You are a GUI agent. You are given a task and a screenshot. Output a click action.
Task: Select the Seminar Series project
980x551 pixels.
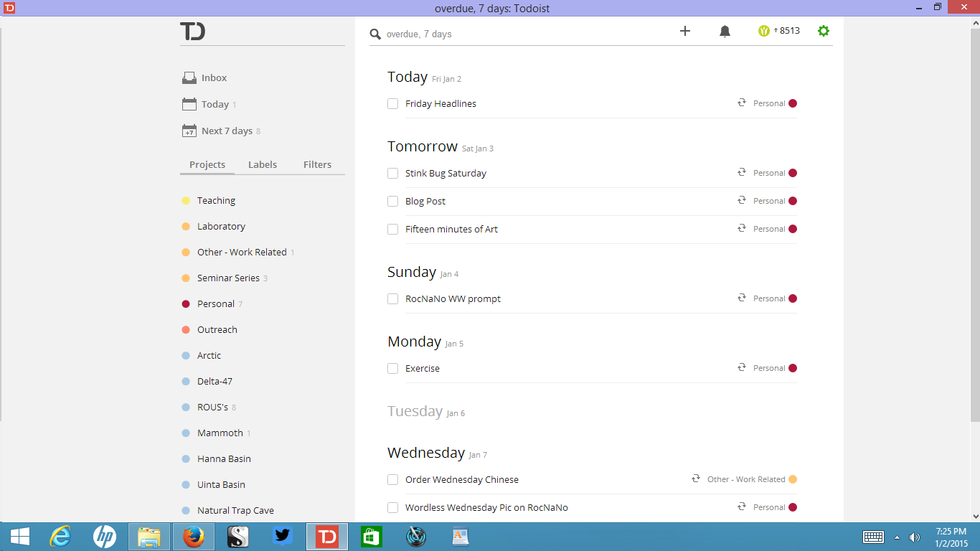227,278
